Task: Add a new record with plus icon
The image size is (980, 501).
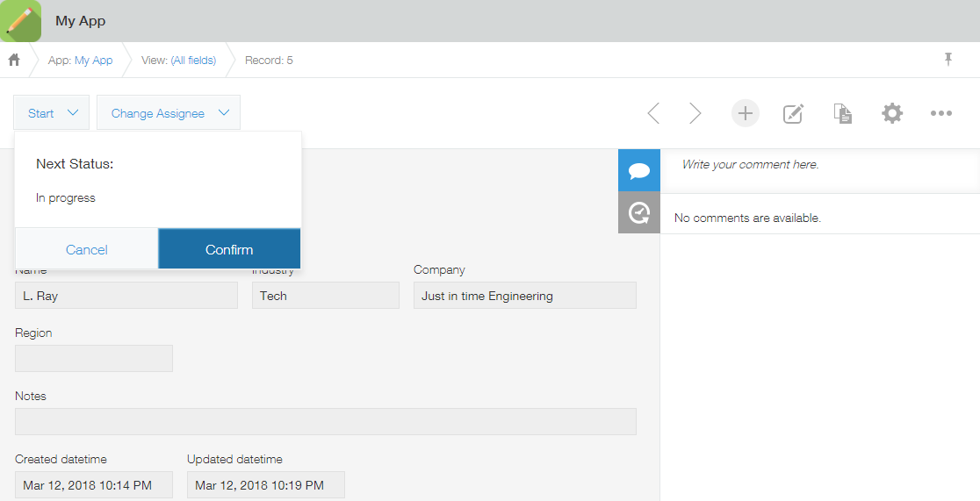Action: (x=745, y=113)
